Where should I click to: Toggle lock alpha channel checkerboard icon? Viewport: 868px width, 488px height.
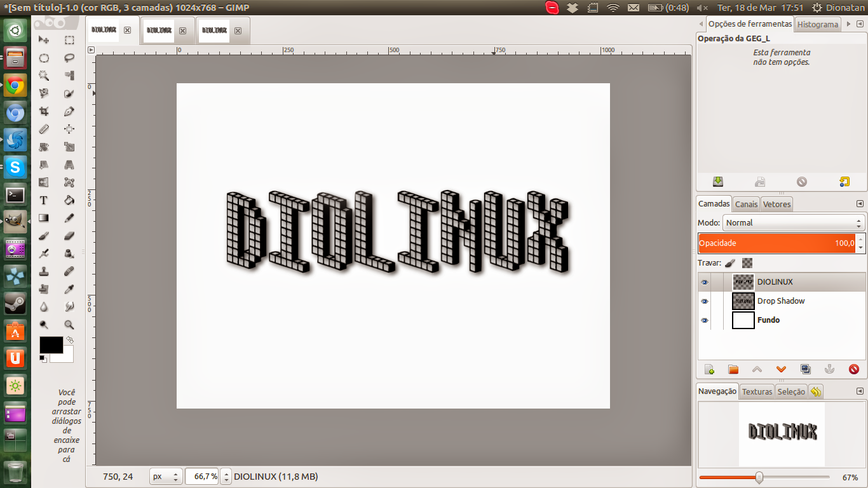click(747, 262)
